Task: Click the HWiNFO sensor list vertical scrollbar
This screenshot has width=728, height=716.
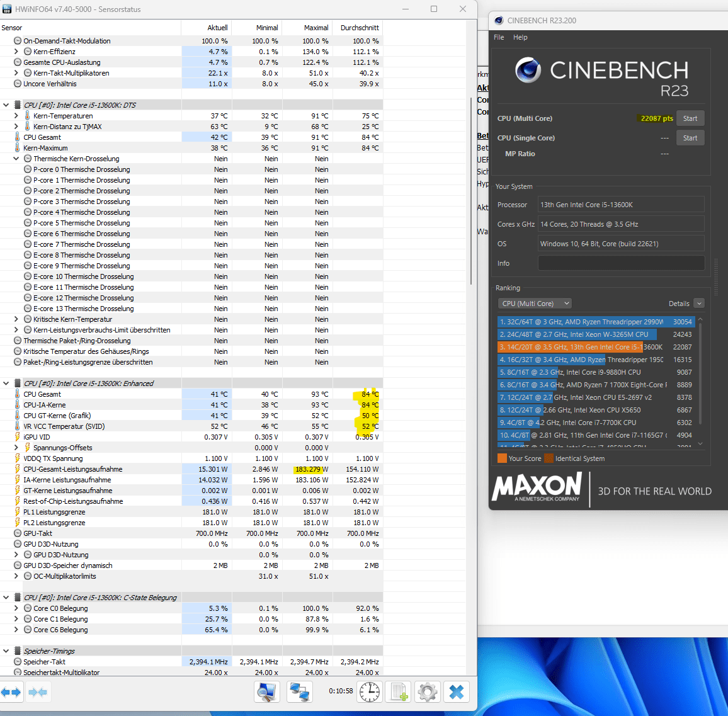Action: pos(471,190)
